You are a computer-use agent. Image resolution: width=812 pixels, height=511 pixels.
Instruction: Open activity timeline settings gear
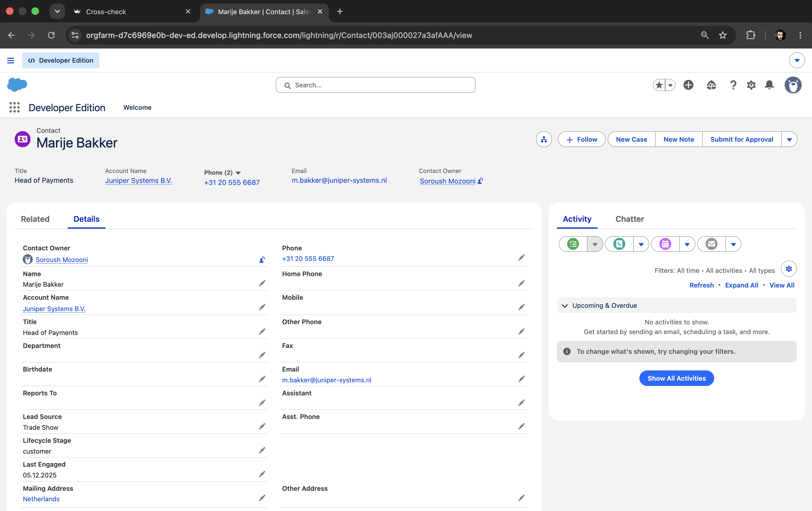click(x=789, y=269)
